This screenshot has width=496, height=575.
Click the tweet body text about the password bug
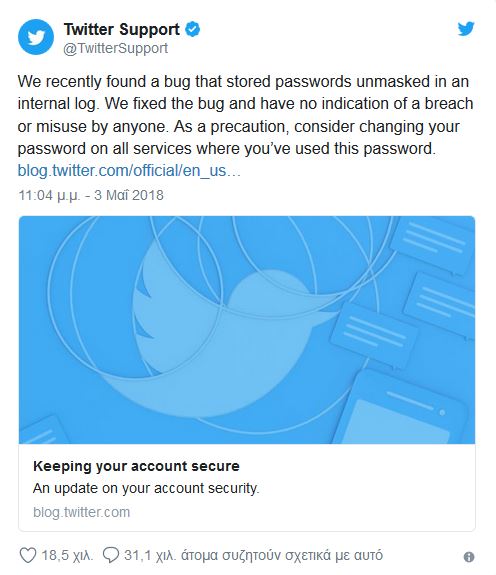[x=245, y=115]
